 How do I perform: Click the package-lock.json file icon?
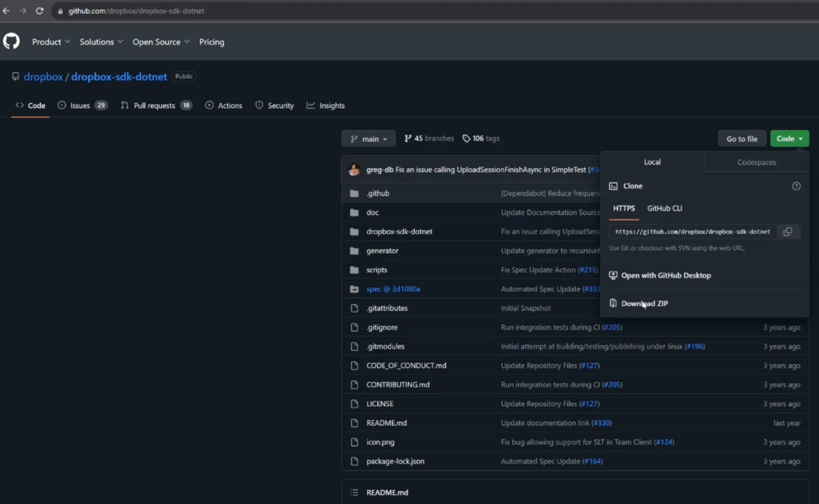[354, 461]
